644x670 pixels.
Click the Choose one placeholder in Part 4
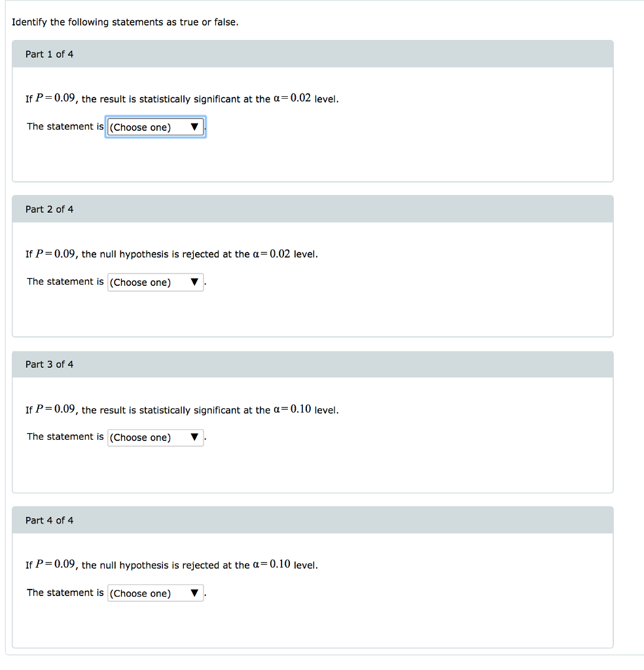pos(141,593)
